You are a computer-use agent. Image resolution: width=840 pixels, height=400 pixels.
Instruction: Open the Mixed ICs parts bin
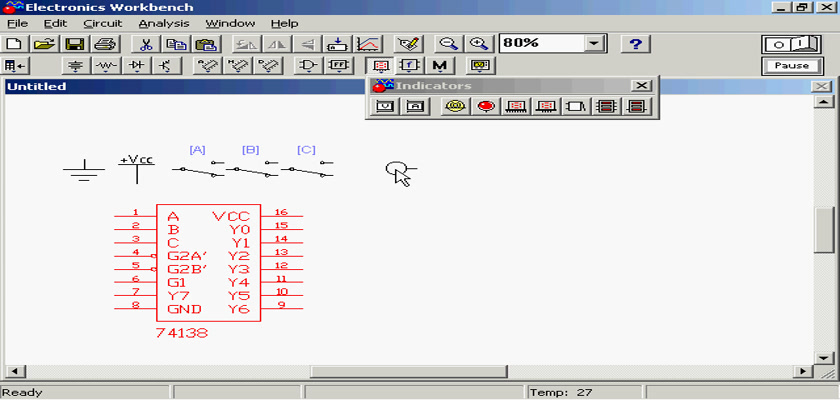237,65
